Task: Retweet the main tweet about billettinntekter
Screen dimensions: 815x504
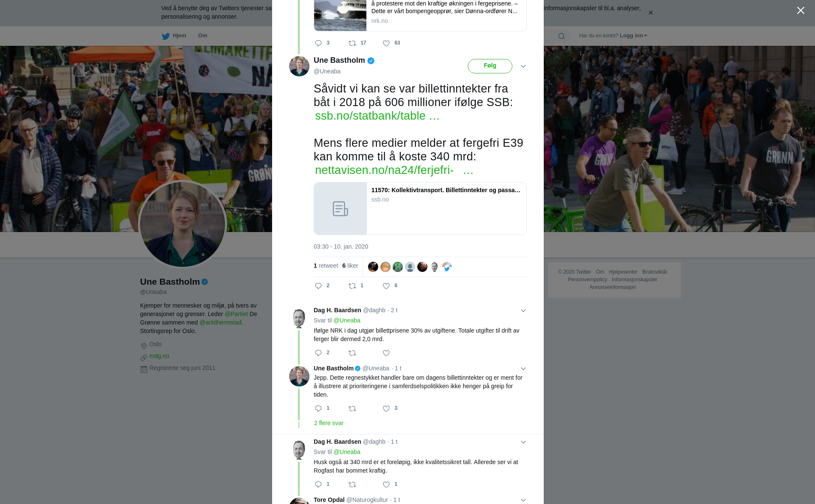Action: coord(352,286)
